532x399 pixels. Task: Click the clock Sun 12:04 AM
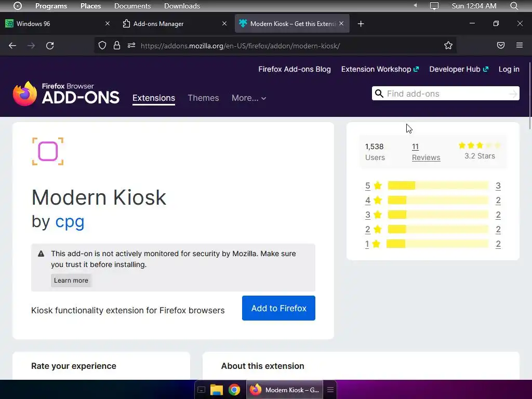[474, 6]
